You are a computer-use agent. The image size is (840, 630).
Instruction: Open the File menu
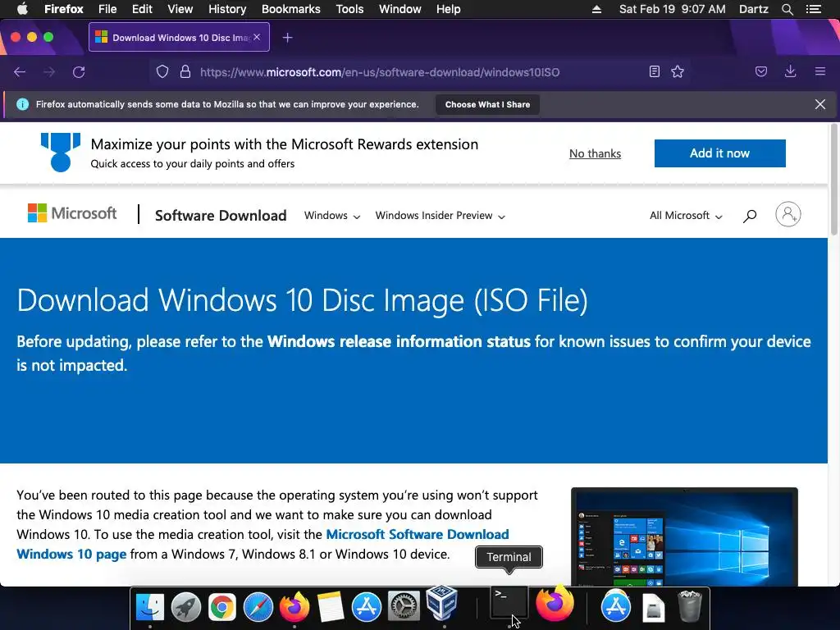tap(107, 9)
